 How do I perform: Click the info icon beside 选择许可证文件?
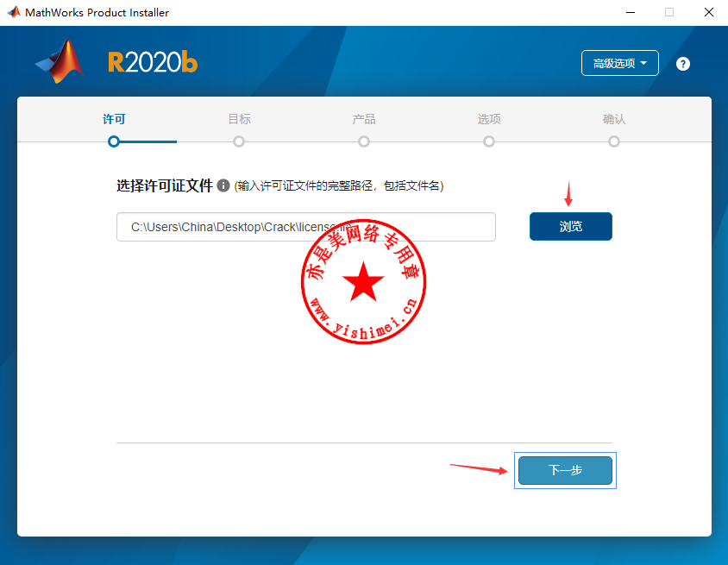click(223, 185)
